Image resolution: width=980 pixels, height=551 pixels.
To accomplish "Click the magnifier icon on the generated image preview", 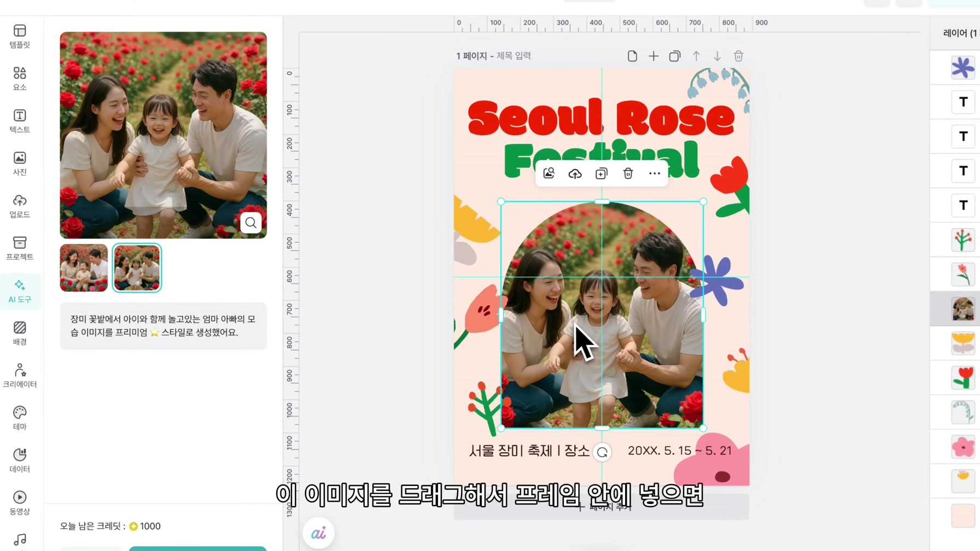I will 250,223.
